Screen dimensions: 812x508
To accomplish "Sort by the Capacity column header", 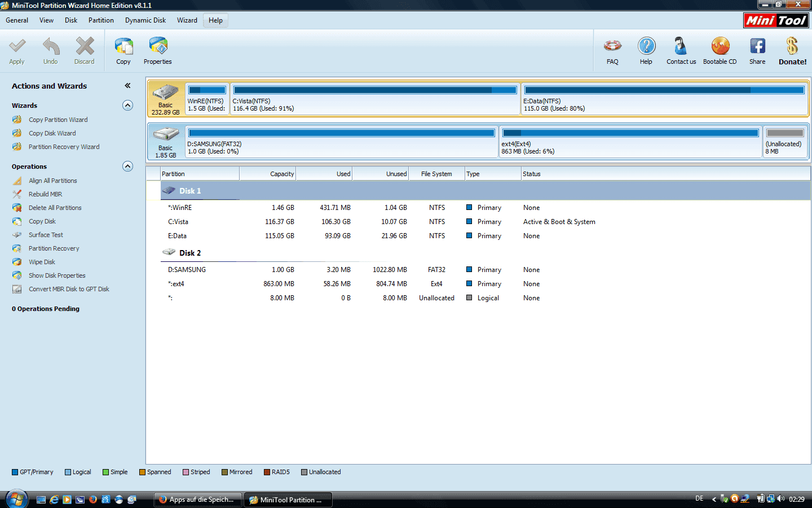I will (x=268, y=174).
